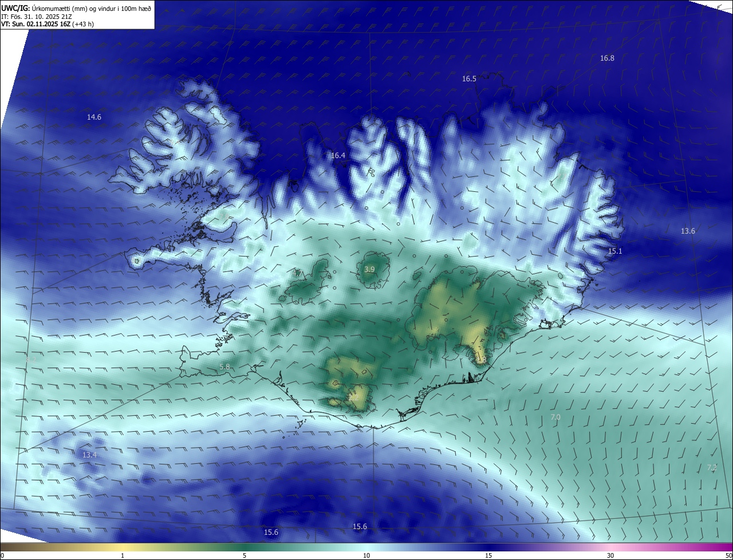This screenshot has height=560, width=733.
Task: Select the 7.0 value label over the sea
Action: click(555, 417)
